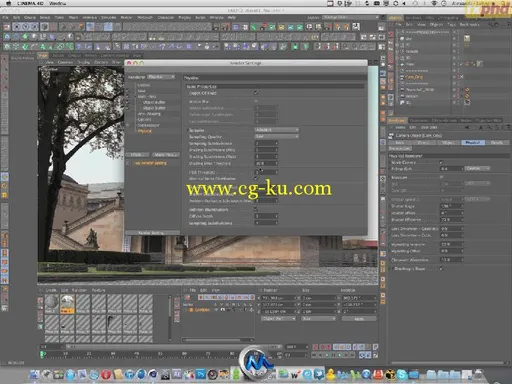Open the Sampling Quality dropdown
This screenshot has height=384, width=512.
pos(277,137)
